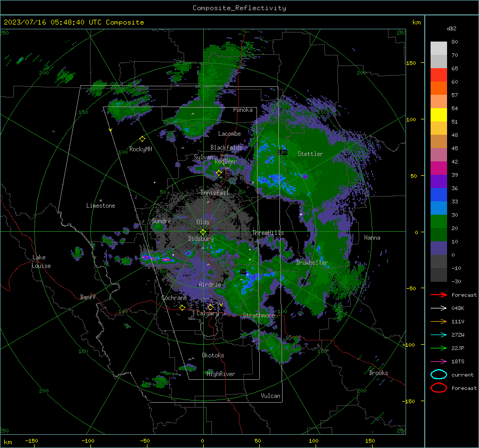479x448 pixels.
Task: Click the RockyMH label
Action: pos(141,149)
